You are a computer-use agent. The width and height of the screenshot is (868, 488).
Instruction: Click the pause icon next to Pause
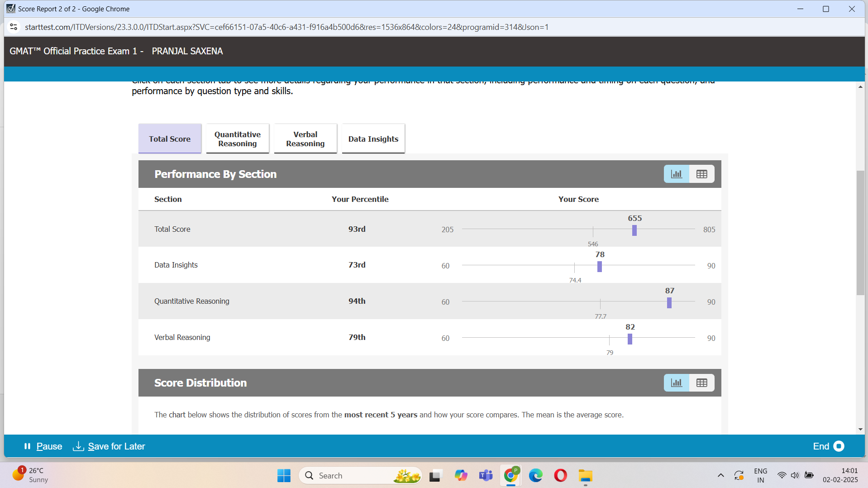pos(27,446)
